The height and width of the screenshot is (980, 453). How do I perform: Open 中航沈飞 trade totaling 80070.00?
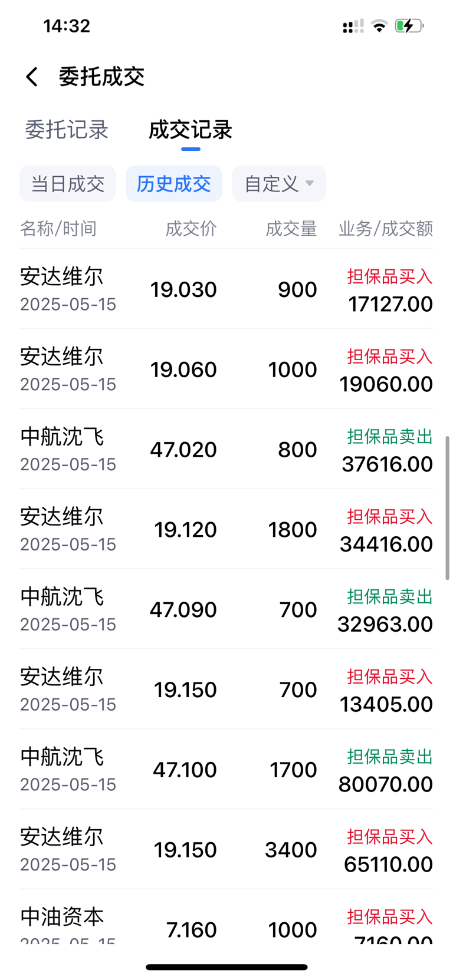click(226, 770)
